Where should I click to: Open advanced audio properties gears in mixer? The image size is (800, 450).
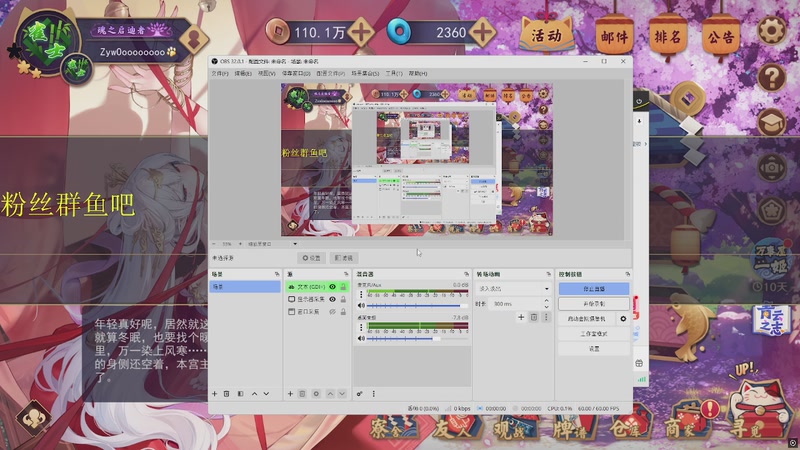click(x=360, y=394)
